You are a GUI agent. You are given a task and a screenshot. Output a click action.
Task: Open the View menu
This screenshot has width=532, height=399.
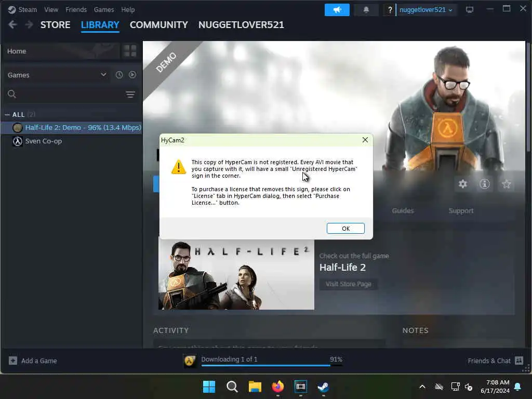[51, 10]
